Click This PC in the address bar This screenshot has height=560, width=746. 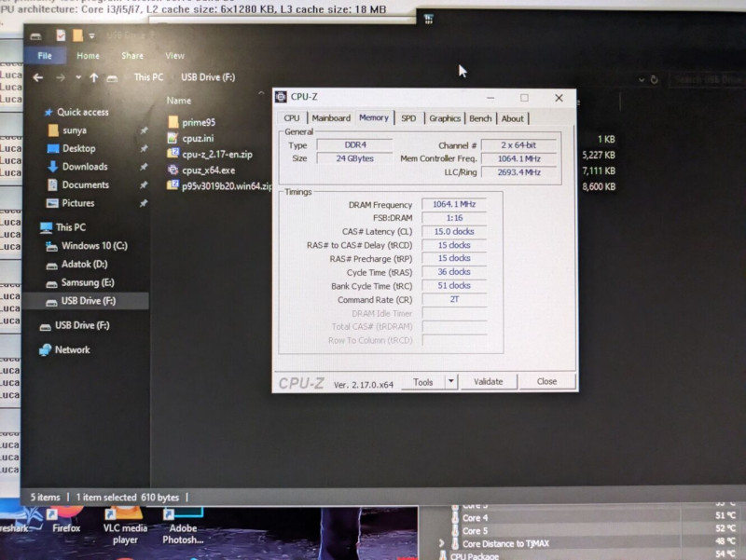(x=148, y=77)
